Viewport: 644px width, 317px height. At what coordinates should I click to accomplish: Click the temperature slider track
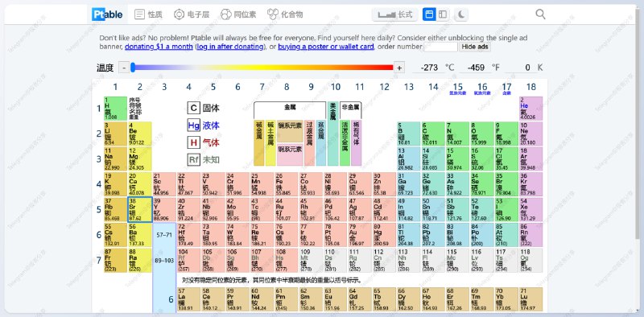[x=262, y=68]
